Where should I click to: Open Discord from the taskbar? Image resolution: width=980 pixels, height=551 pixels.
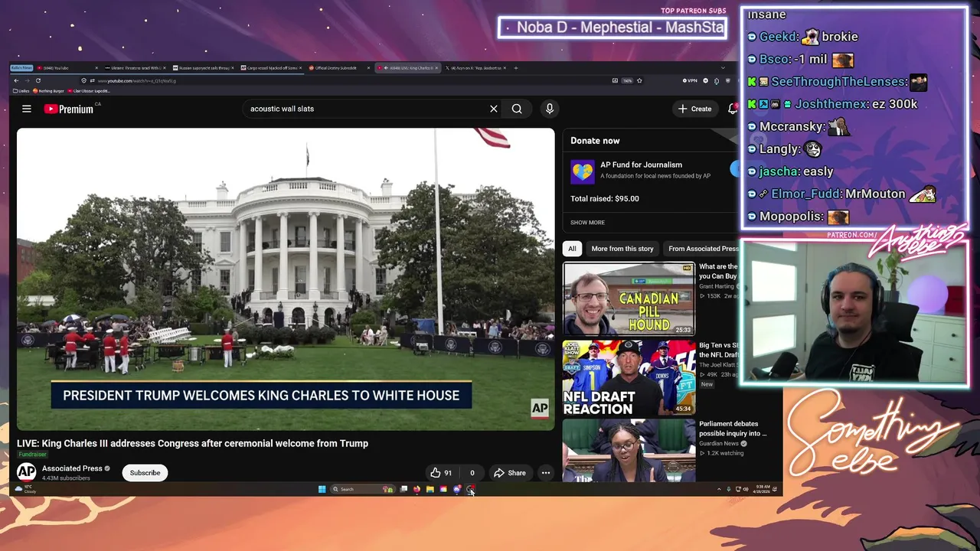click(x=457, y=489)
